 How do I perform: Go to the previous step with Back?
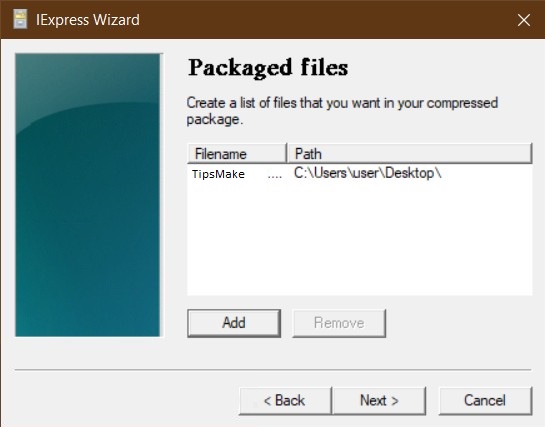[285, 401]
